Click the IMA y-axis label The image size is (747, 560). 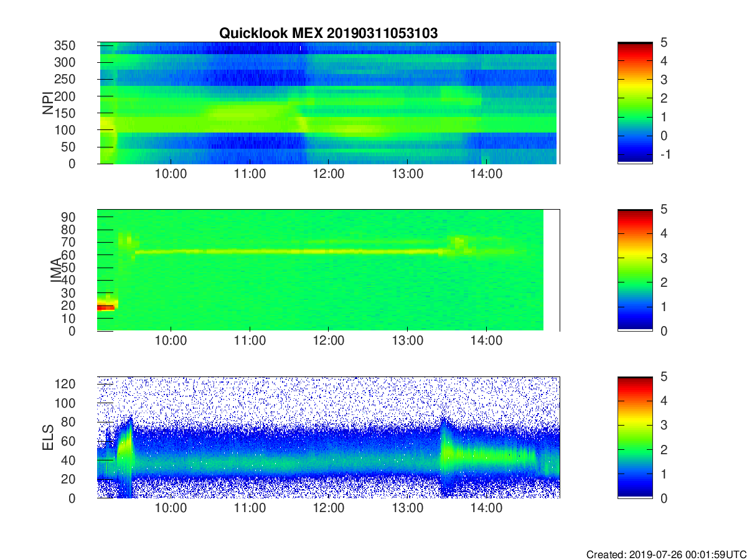[x=56, y=271]
